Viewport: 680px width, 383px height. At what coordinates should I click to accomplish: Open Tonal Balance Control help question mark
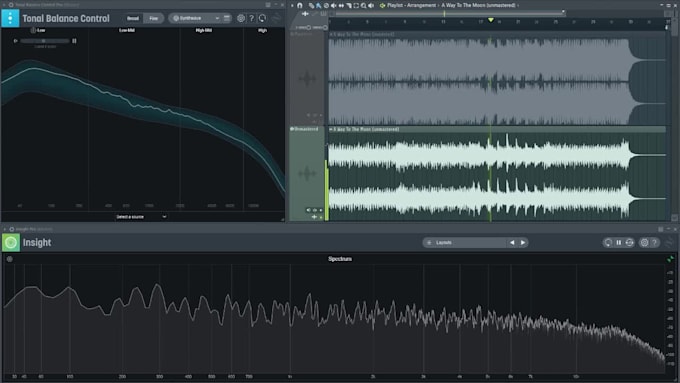252,18
